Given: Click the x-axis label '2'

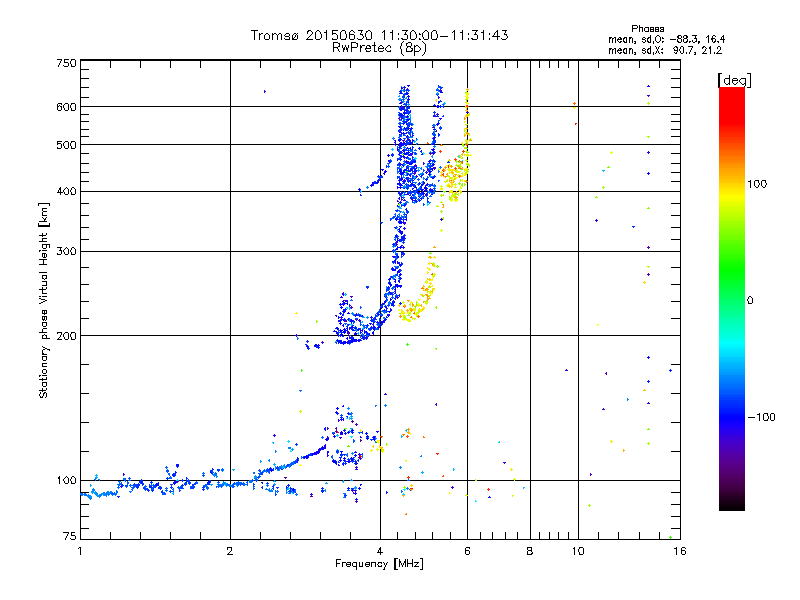Looking at the screenshot, I should click(x=230, y=551).
